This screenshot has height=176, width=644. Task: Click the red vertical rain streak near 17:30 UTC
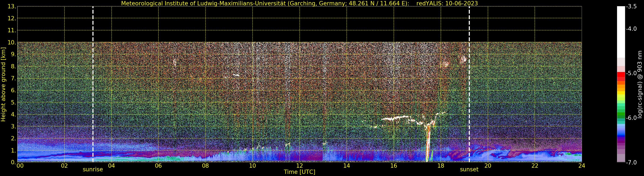tap(428, 144)
